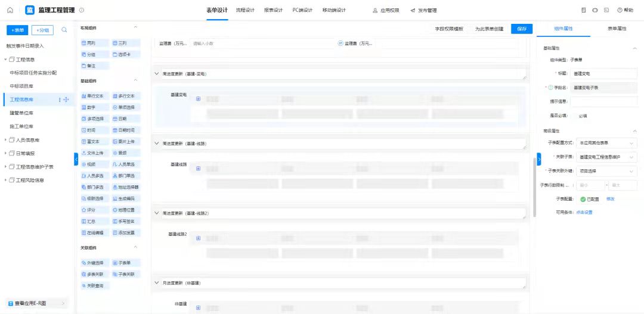The width and height of the screenshot is (644, 314).
Task: Open 发布管理 in the top menu
Action: point(423,11)
